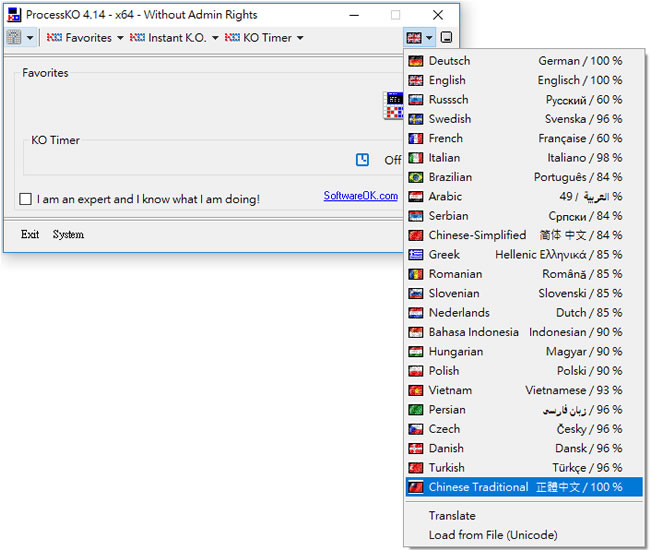This screenshot has height=550, width=650.
Task: Click the 'Dansk / 96 %' text
Action: [589, 448]
